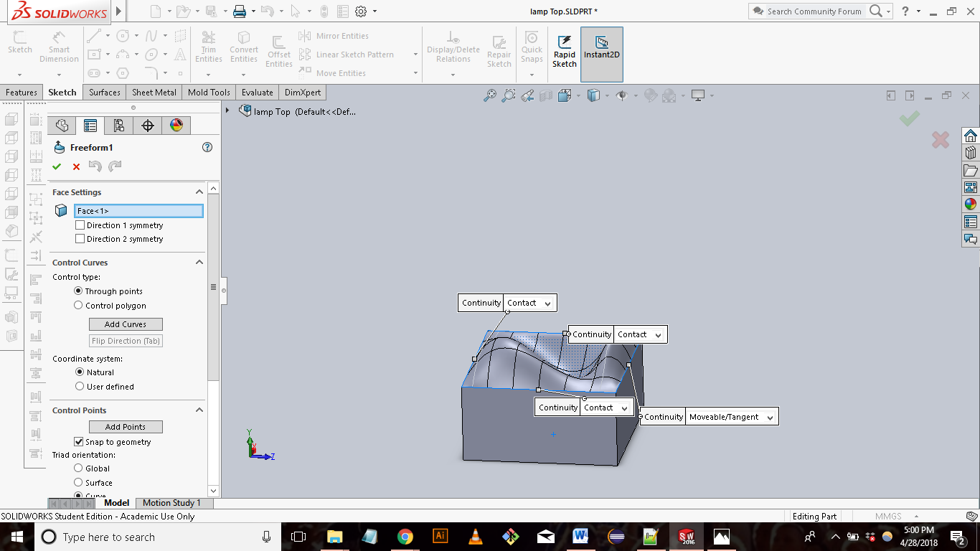Expand the SOLIDWORKS menu flyout arrow
980x551 pixels.
click(x=118, y=11)
